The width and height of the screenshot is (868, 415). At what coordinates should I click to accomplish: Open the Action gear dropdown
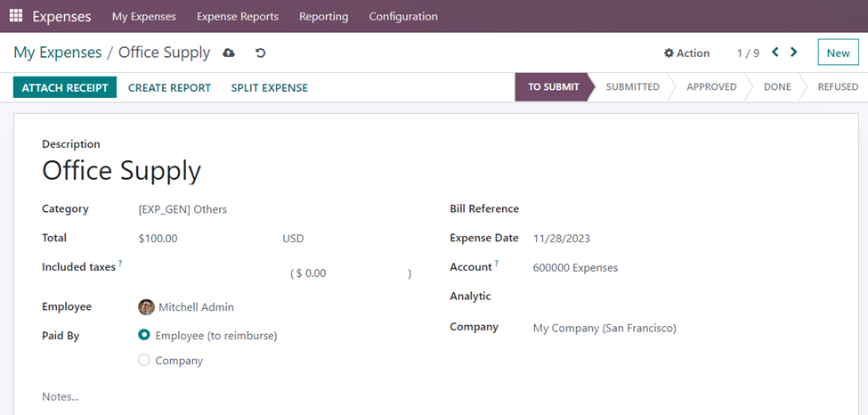(x=686, y=53)
